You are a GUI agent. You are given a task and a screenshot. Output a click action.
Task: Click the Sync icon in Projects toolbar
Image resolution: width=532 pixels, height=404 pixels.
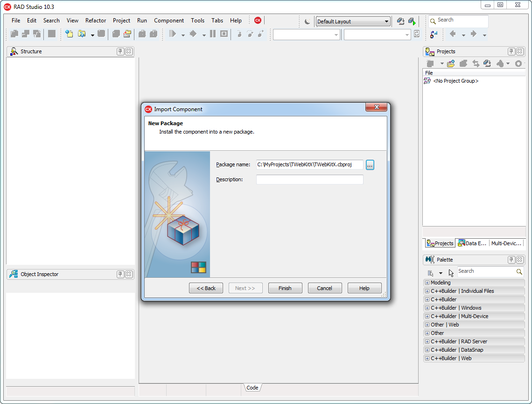click(x=476, y=64)
